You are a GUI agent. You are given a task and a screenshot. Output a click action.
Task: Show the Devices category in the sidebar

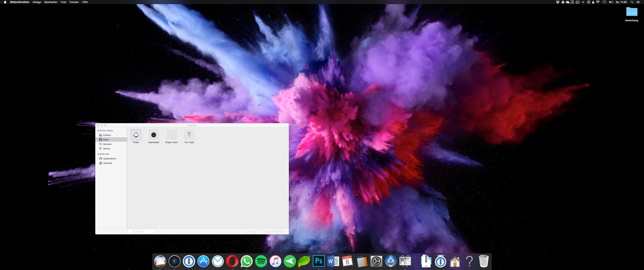[111, 144]
